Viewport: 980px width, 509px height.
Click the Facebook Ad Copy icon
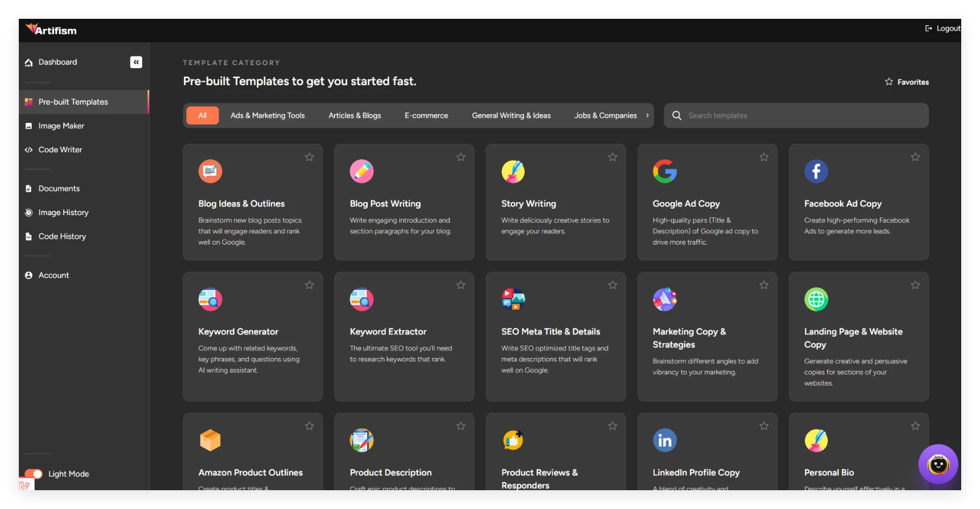click(816, 171)
